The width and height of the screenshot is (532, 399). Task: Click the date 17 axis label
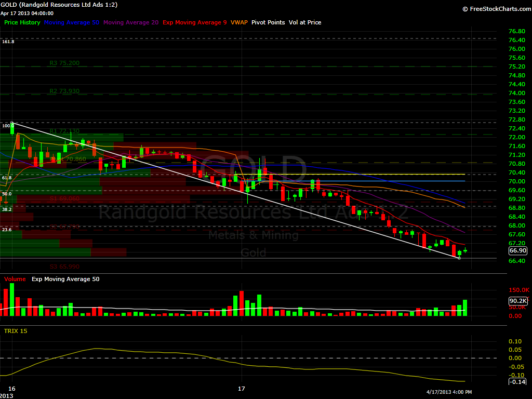pyautogui.click(x=241, y=389)
